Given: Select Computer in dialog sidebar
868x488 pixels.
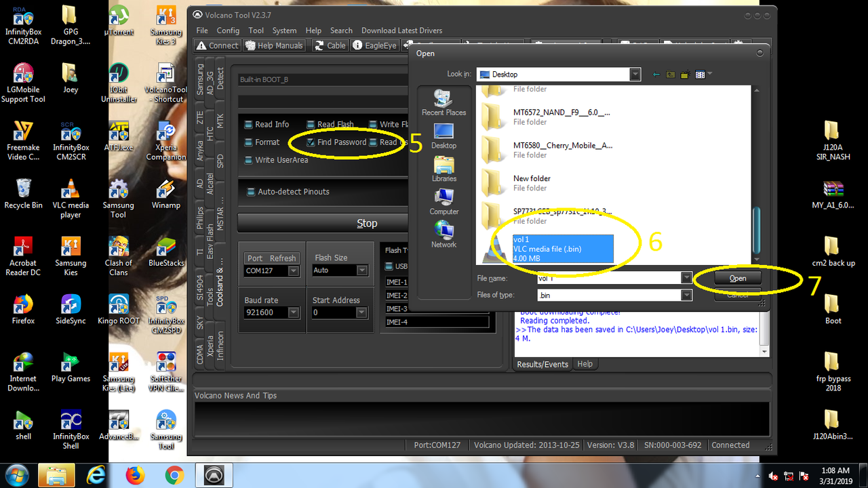Looking at the screenshot, I should click(443, 201).
